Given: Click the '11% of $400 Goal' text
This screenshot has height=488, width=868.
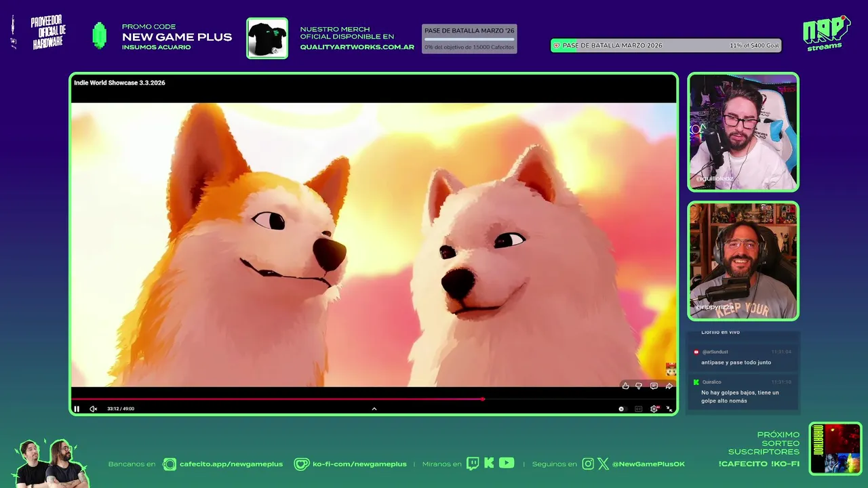Looking at the screenshot, I should pos(754,45).
